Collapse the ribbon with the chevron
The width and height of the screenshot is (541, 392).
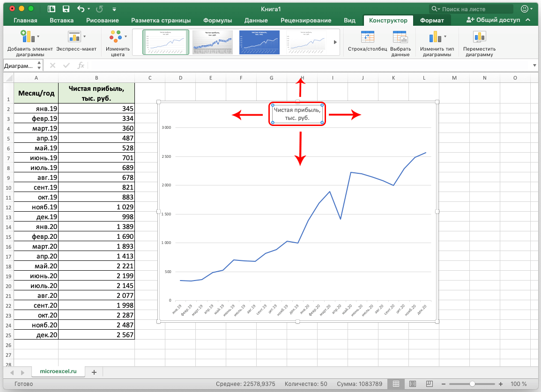point(528,20)
